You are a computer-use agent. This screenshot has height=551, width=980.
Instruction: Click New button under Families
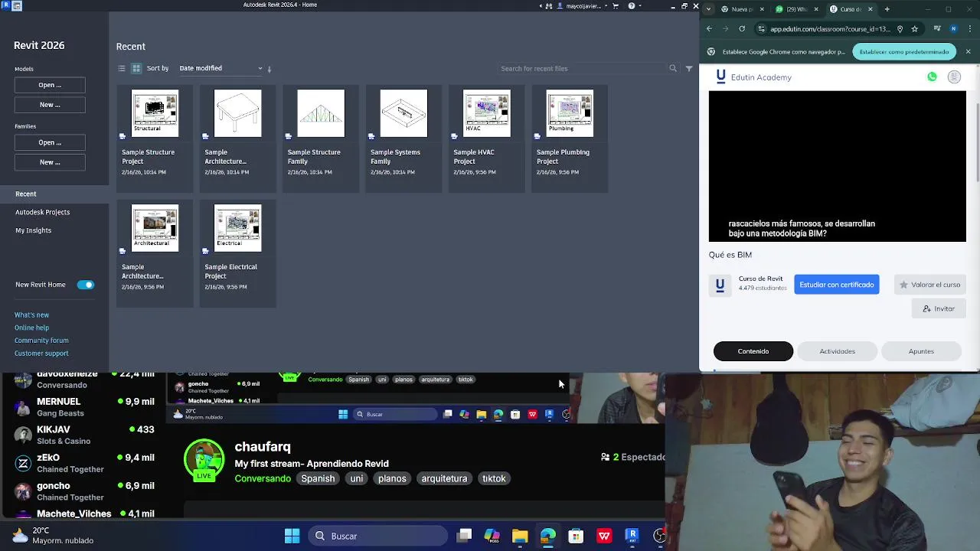pyautogui.click(x=50, y=161)
